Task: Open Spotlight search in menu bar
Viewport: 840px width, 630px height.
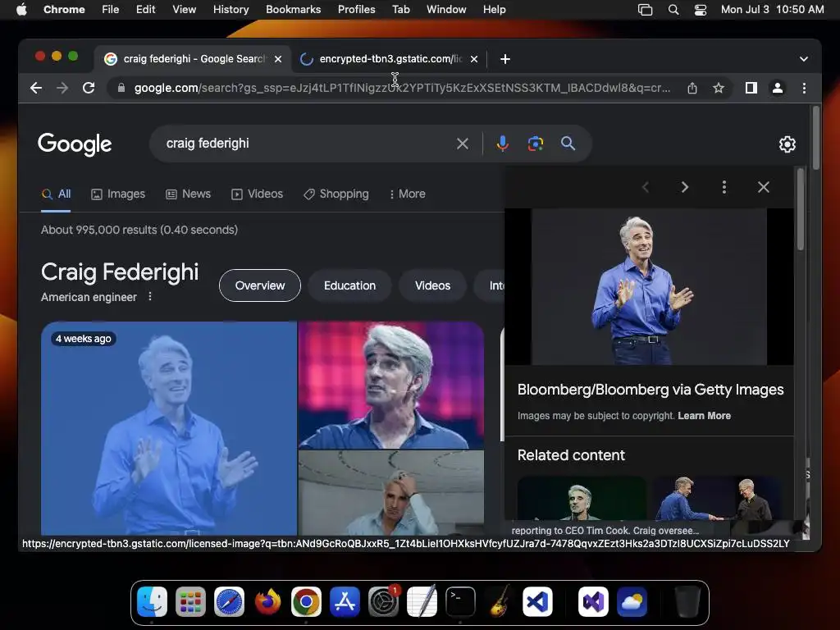Action: tap(673, 10)
